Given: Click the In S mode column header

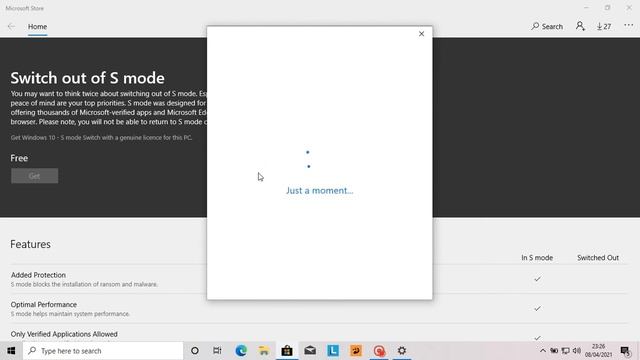Looking at the screenshot, I should pos(537,258).
